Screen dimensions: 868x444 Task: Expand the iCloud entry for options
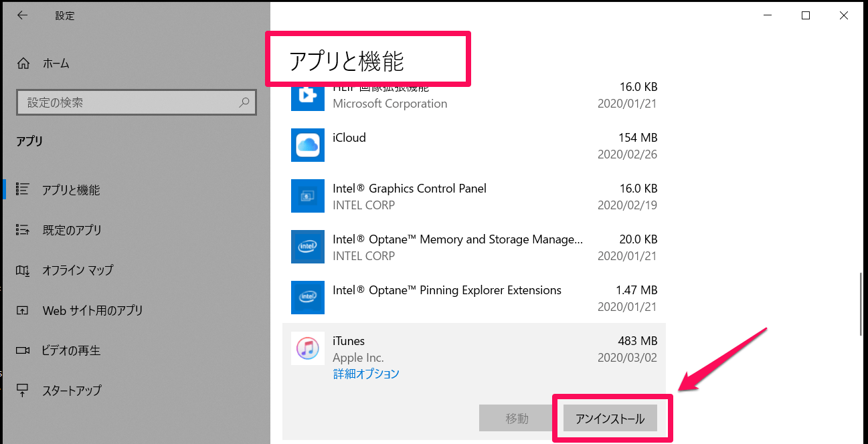click(x=468, y=145)
